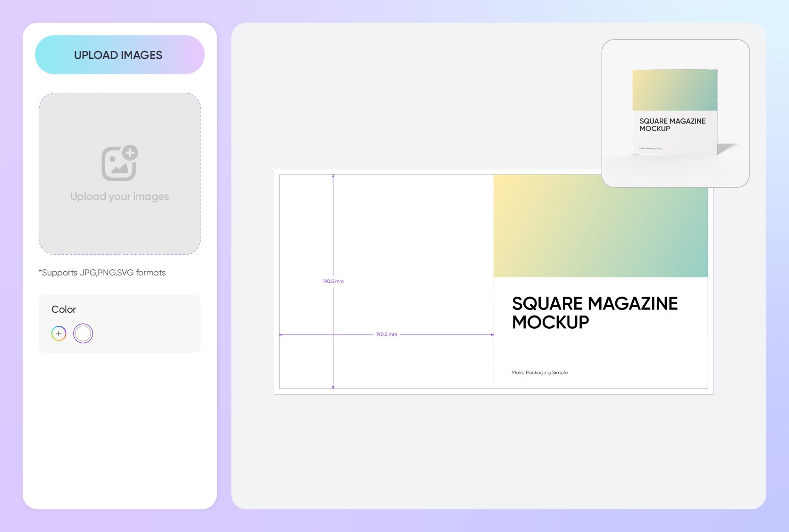Image resolution: width=789 pixels, height=532 pixels.
Task: Click the gradient cover in preview thumbnail
Action: tap(675, 91)
